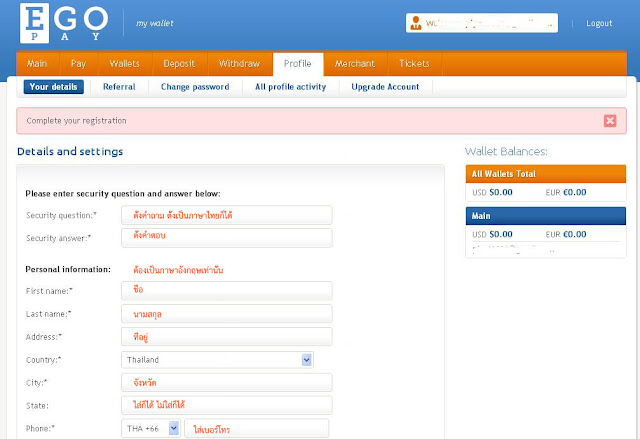Click into the First name field

(227, 291)
